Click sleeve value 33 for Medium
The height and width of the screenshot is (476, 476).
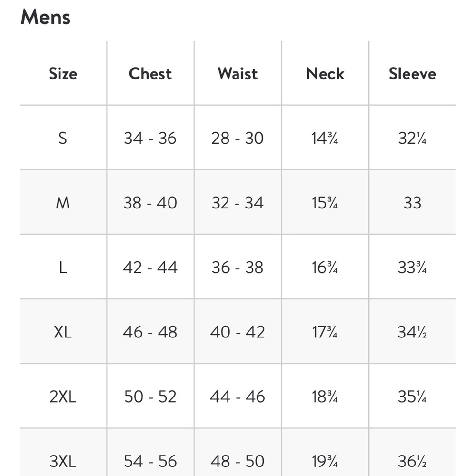coord(412,203)
